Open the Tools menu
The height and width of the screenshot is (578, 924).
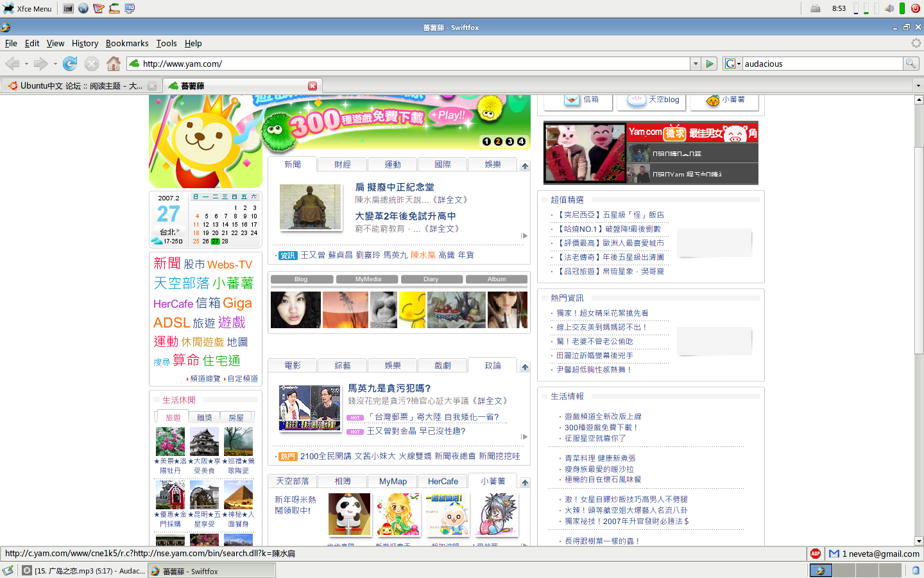click(166, 43)
